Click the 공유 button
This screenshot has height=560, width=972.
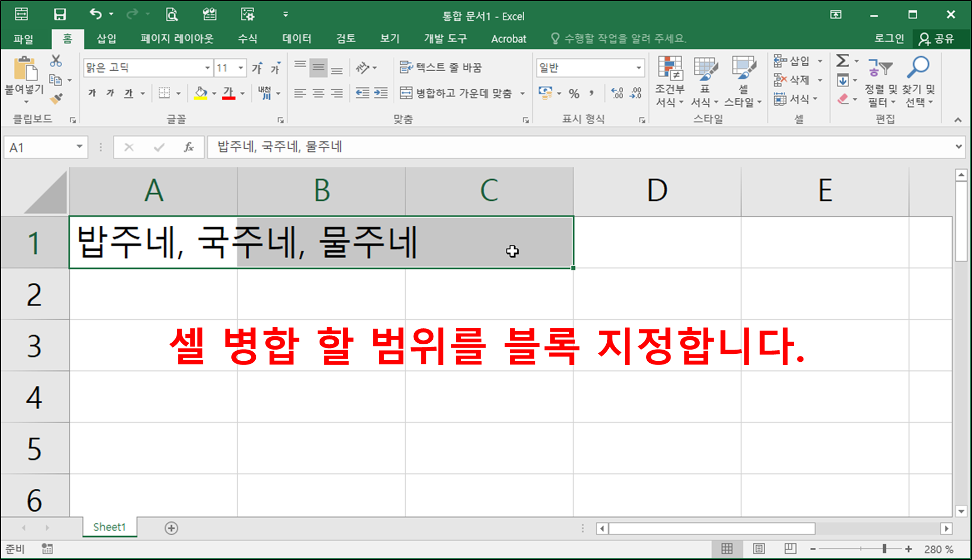point(939,38)
